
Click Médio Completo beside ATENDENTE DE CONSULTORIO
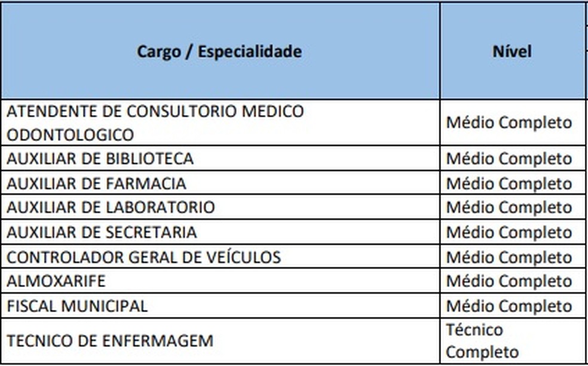coord(509,123)
